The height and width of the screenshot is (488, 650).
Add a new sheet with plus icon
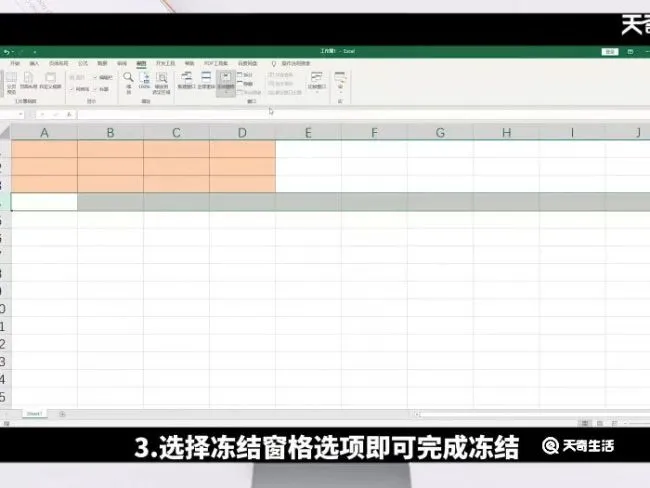(x=62, y=414)
